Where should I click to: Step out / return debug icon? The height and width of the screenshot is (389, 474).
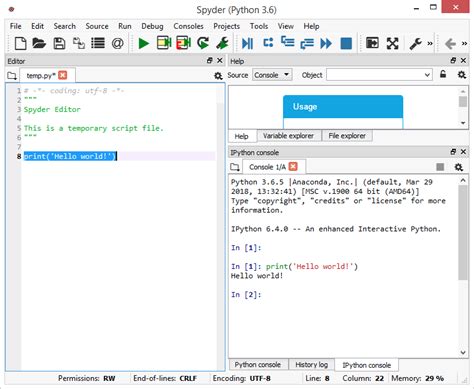click(307, 43)
